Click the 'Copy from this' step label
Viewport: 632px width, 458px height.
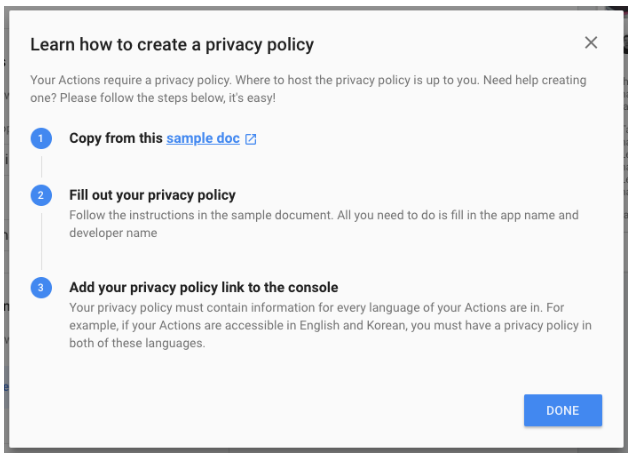point(115,138)
